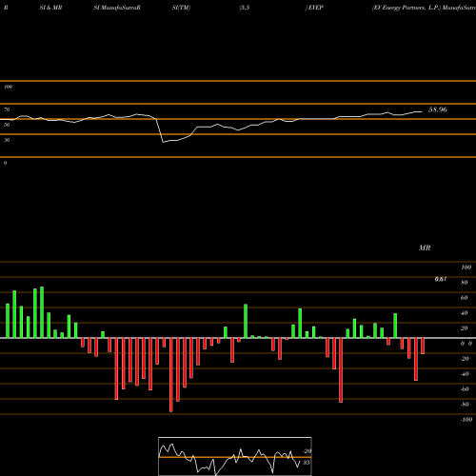Click the RSI 30 level label
The image size is (476, 476).
[7, 140]
